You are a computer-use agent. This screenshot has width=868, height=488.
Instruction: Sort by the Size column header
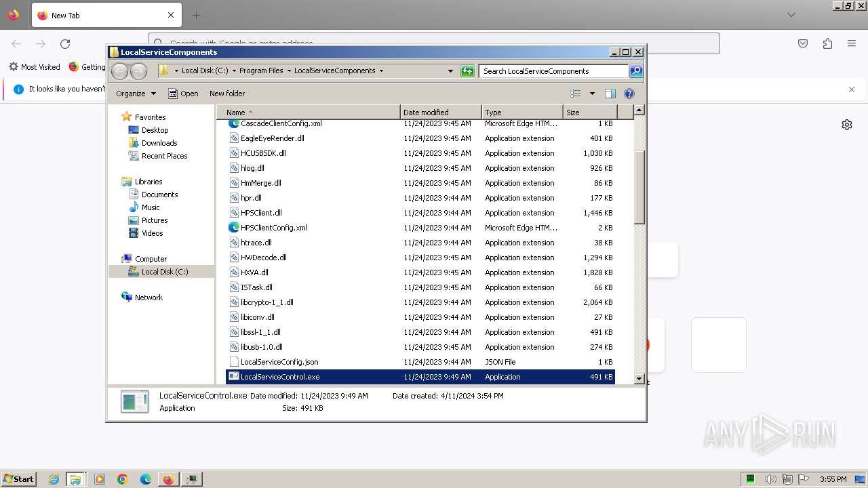(590, 113)
